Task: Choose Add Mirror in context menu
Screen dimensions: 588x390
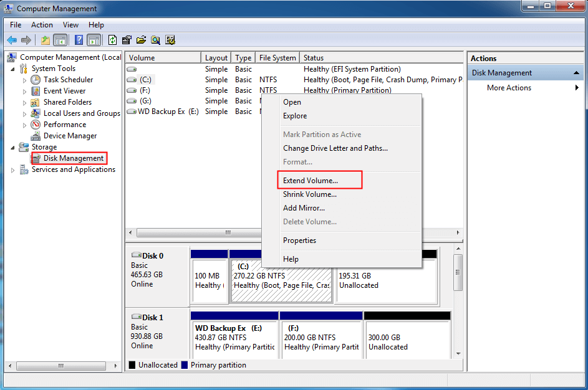Action: pyautogui.click(x=341, y=208)
